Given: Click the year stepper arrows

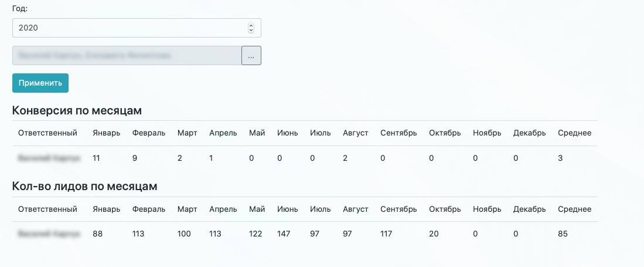Looking at the screenshot, I should point(251,28).
